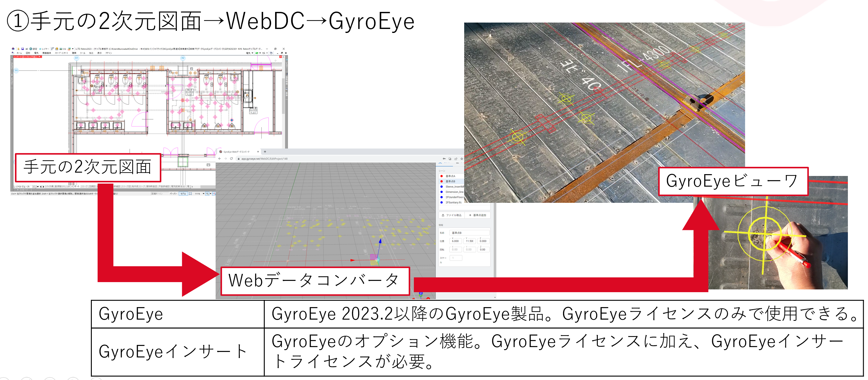The height and width of the screenshot is (380, 868).
Task: Open the スリーブ・インサート ribbon tab
Action: [x=61, y=53]
